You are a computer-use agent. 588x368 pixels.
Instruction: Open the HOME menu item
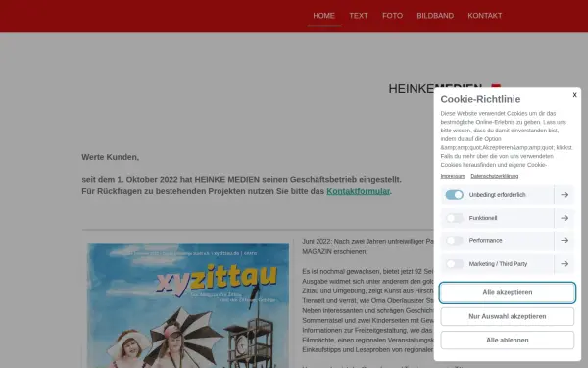(x=323, y=16)
